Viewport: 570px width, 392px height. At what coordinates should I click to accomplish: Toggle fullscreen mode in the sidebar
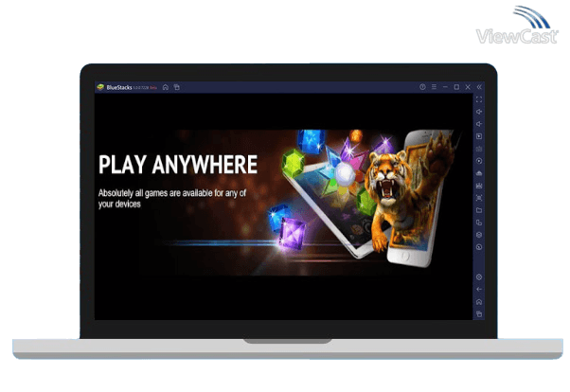coord(479,99)
